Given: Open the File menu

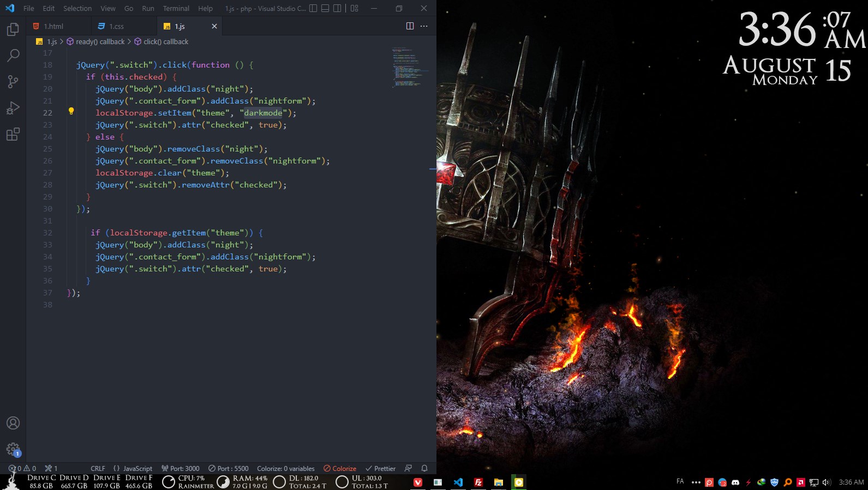Looking at the screenshot, I should click(29, 8).
